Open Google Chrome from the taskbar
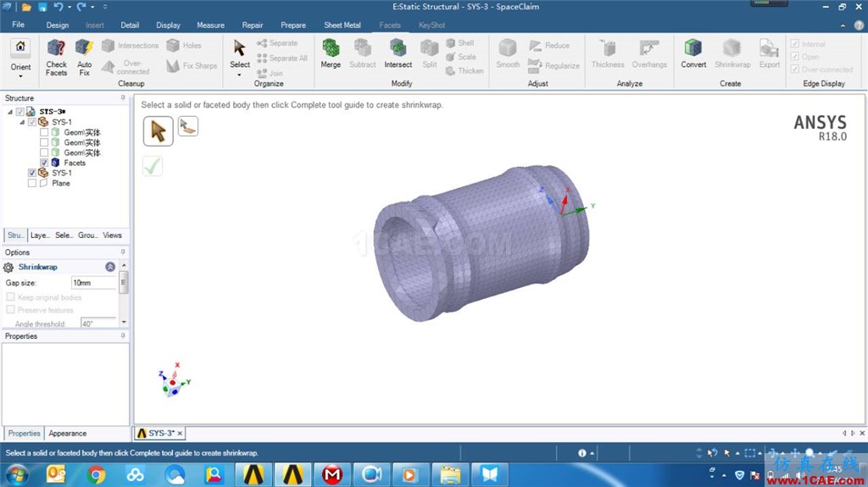Screen dimensions: 868x487 click(x=97, y=474)
